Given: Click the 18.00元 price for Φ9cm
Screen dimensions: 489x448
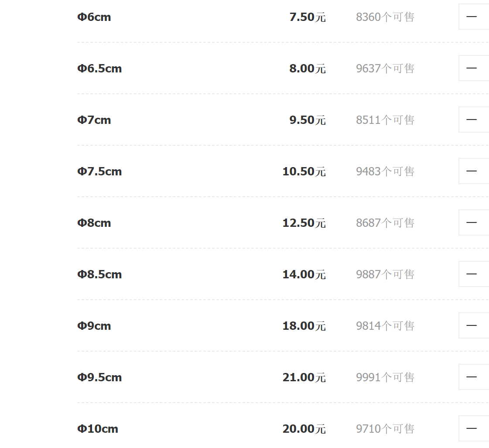Looking at the screenshot, I should (x=304, y=326).
